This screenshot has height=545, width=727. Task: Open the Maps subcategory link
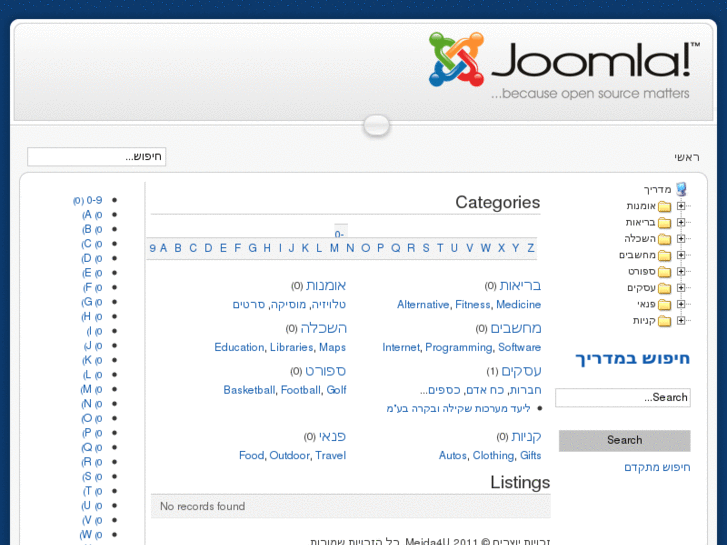pos(332,347)
